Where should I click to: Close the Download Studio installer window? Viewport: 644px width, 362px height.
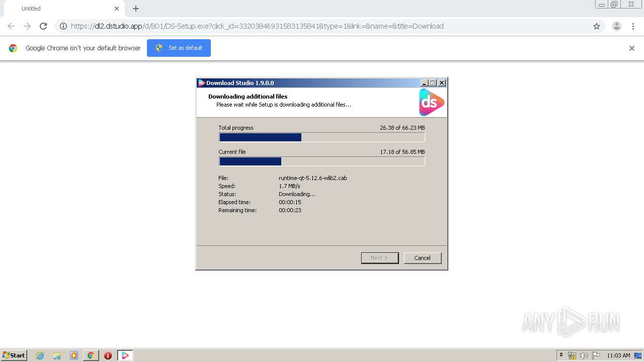pos(442,83)
